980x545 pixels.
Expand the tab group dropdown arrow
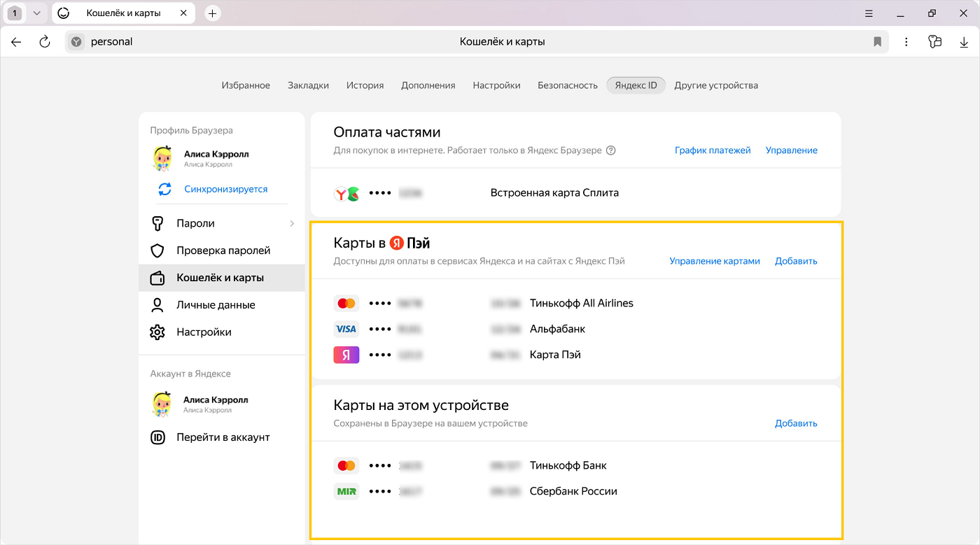37,13
